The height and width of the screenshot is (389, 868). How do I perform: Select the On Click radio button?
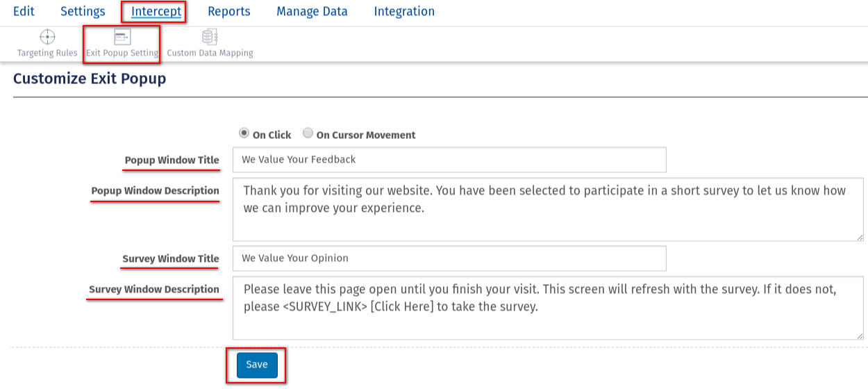tap(244, 133)
